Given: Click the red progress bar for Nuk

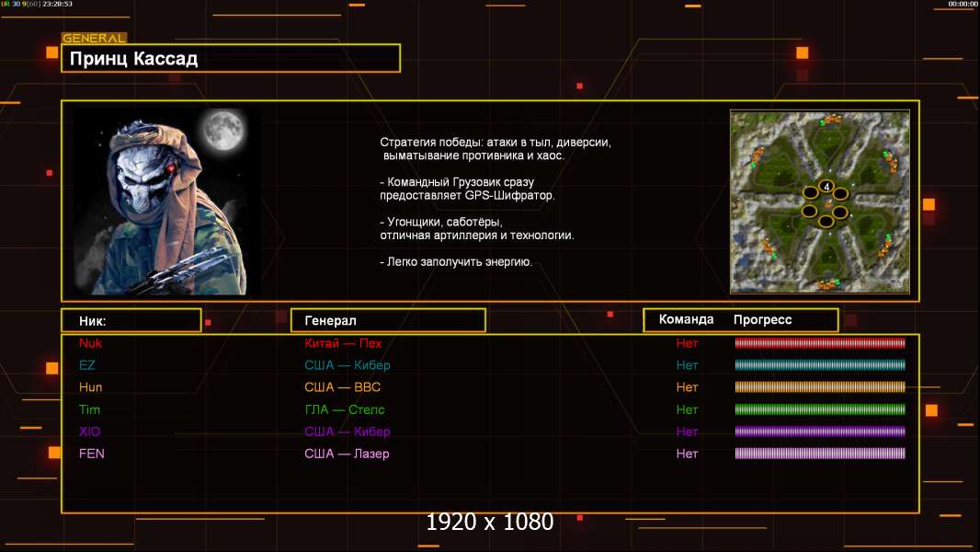Looking at the screenshot, I should [820, 343].
